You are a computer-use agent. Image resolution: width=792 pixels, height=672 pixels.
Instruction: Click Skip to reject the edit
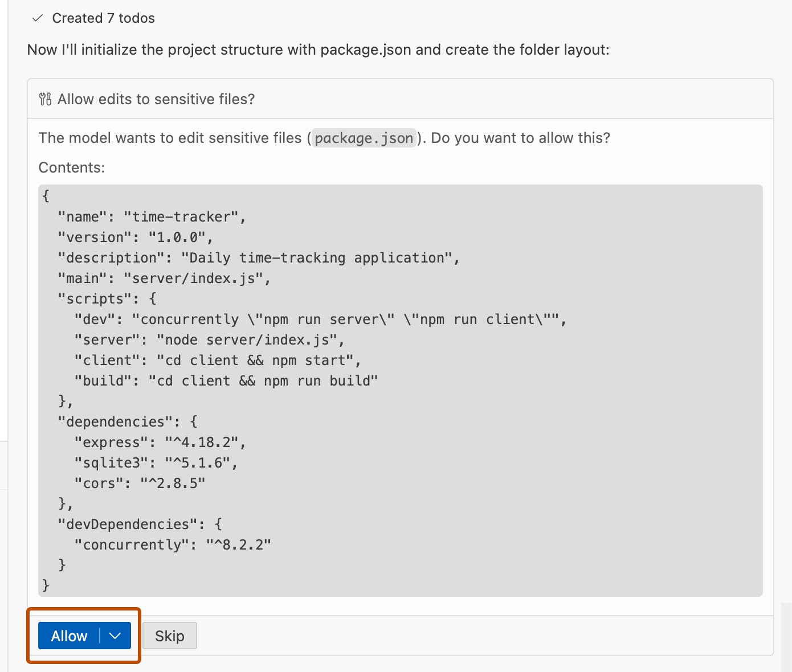point(169,636)
